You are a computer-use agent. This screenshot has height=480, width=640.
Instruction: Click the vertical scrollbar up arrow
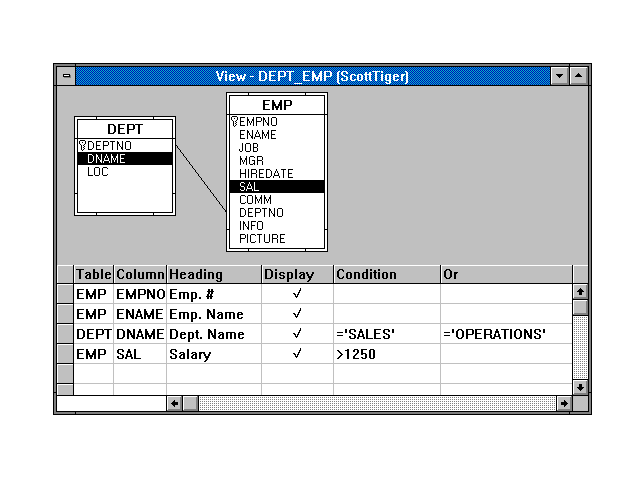pos(580,292)
